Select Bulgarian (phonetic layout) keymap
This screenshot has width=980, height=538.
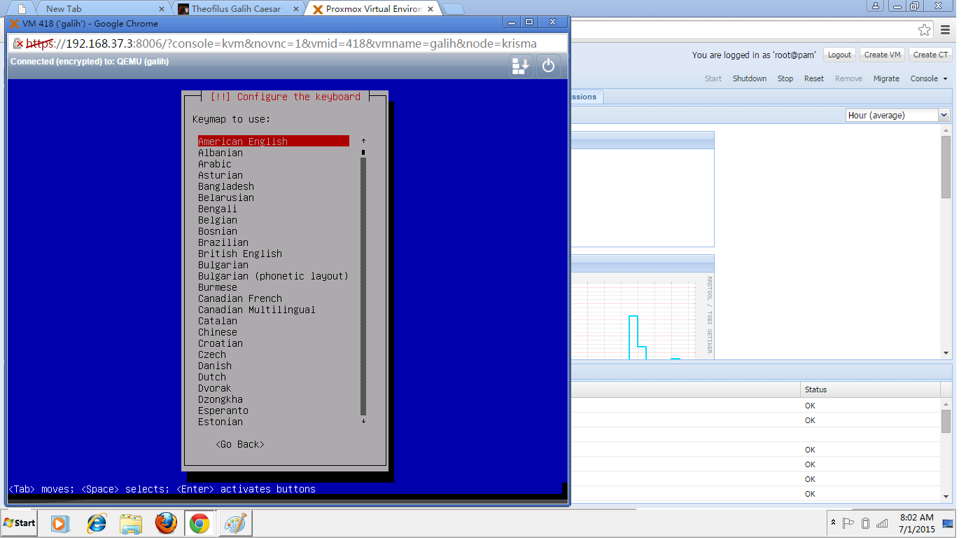[273, 276]
